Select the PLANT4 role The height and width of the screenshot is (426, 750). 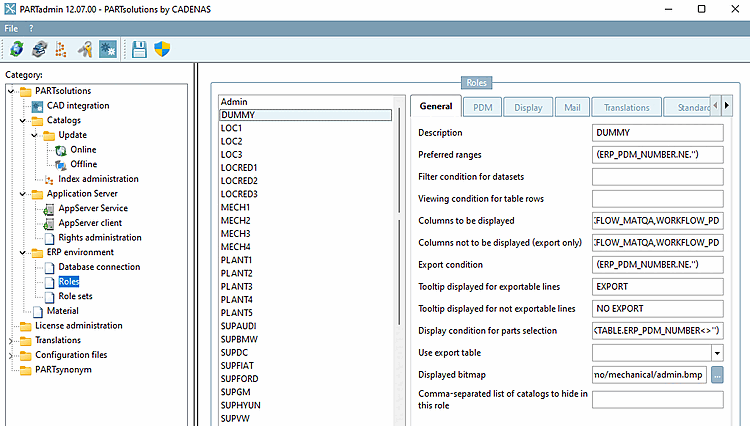pos(306,300)
